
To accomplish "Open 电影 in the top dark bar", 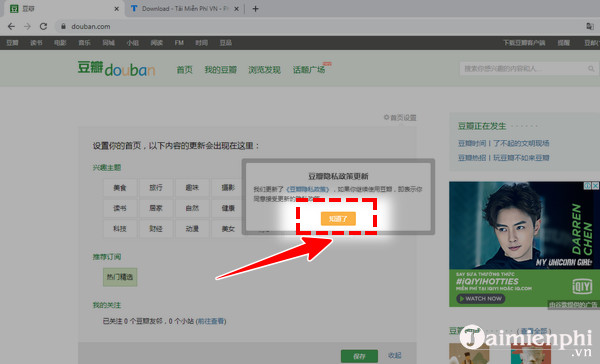I will (x=60, y=42).
